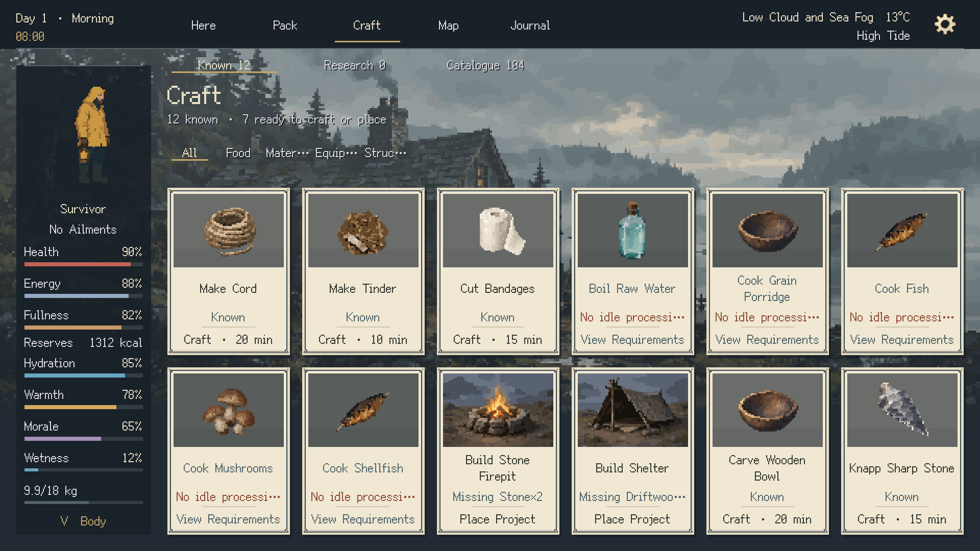View Requirements for Cook Grain Porridge

(x=767, y=340)
